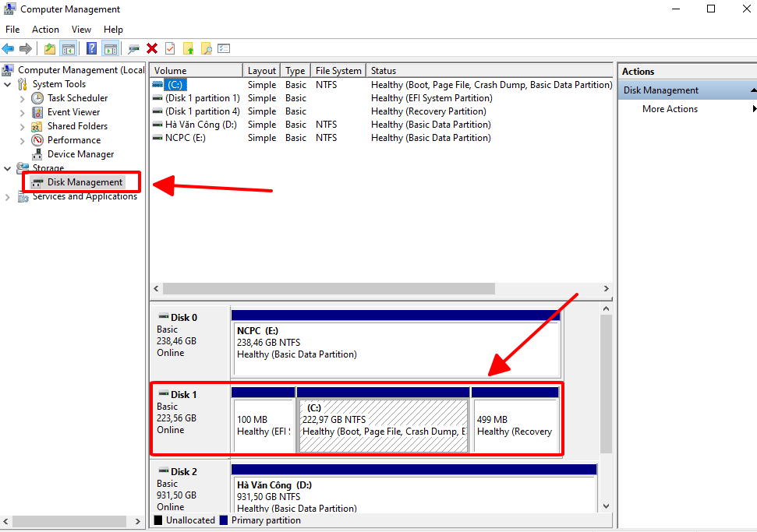Viewport: 757px width, 532px height.
Task: Expand Services and Applications node
Action: [7, 197]
